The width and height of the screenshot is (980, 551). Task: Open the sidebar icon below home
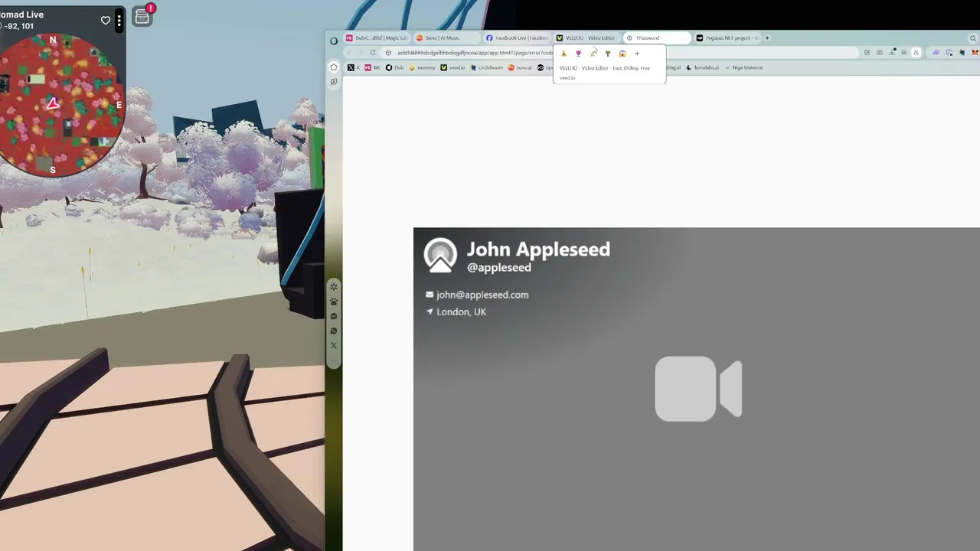point(334,81)
